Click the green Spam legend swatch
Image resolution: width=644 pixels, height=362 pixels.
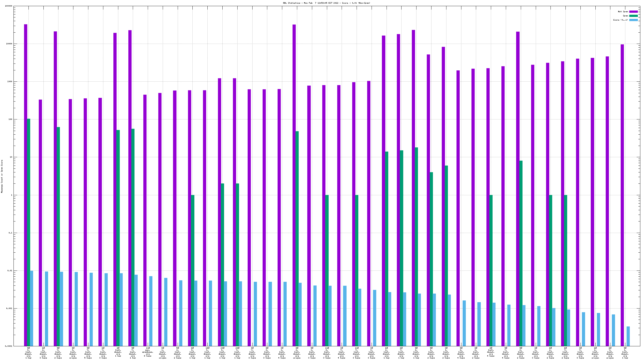click(x=633, y=16)
